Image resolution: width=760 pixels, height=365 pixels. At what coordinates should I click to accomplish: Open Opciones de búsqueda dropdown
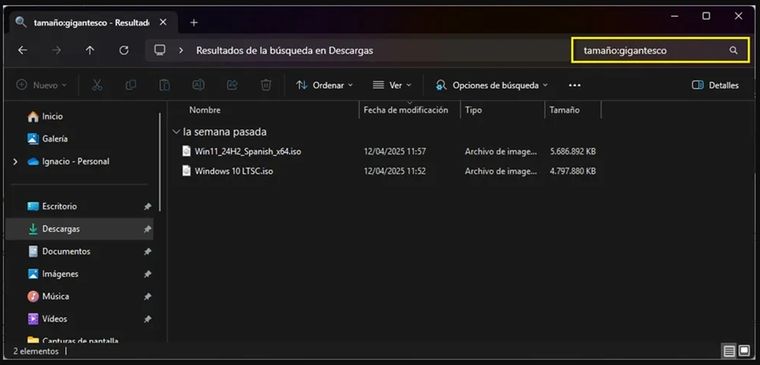pyautogui.click(x=492, y=85)
